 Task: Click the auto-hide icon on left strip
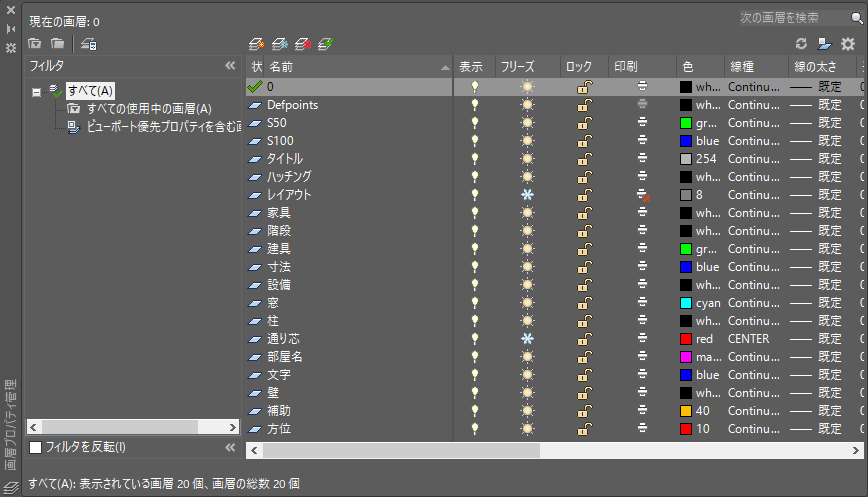pos(11,29)
